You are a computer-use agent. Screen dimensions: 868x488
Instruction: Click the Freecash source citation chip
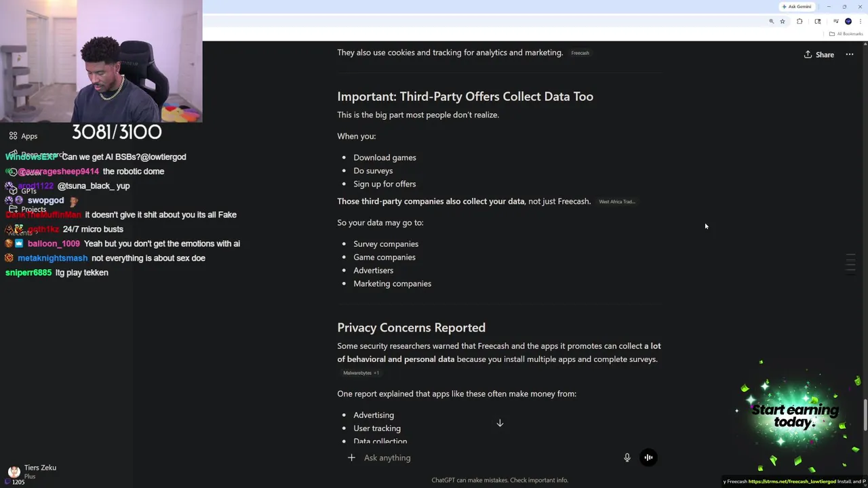coord(580,53)
